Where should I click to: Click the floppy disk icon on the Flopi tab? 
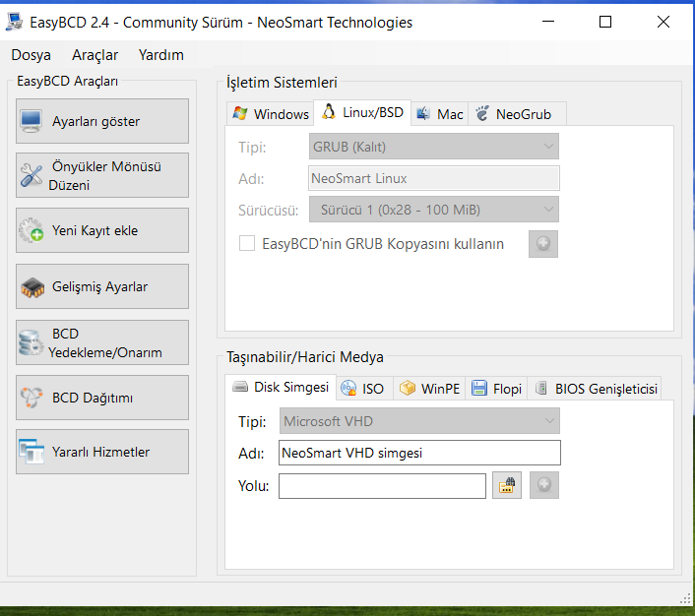(x=479, y=389)
